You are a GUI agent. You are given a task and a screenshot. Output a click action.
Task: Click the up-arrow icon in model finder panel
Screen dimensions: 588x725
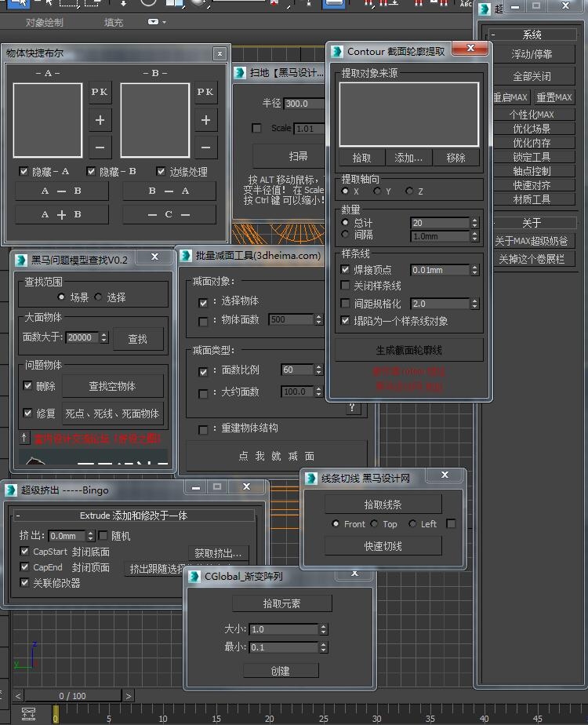[x=24, y=437]
